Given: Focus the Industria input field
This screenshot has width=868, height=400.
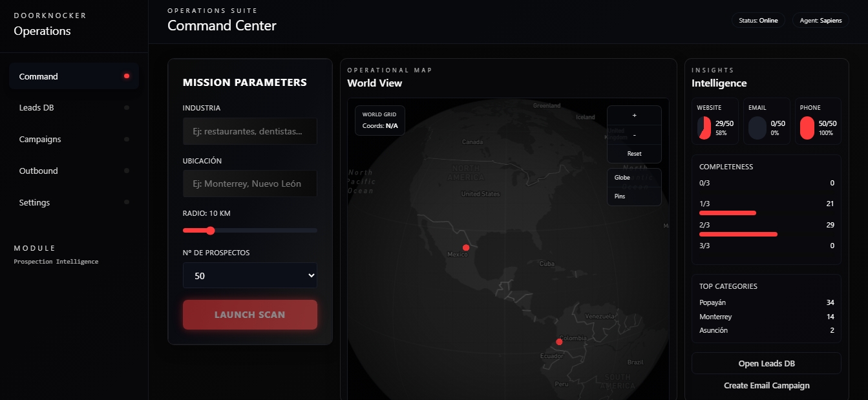Looking at the screenshot, I should [x=250, y=131].
